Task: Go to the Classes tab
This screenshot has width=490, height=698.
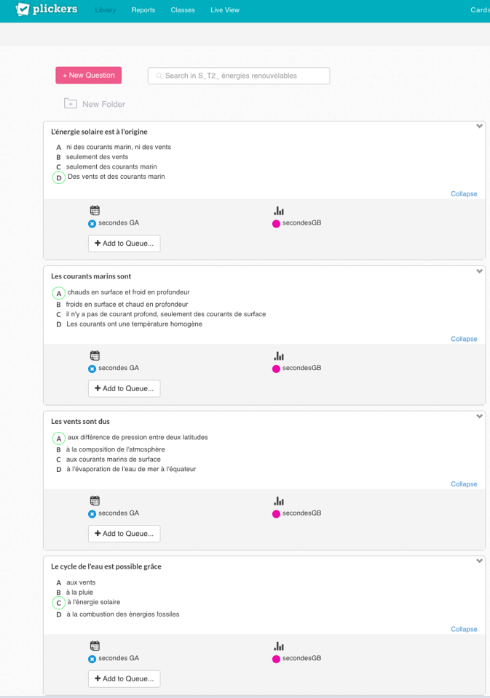Action: pyautogui.click(x=182, y=10)
